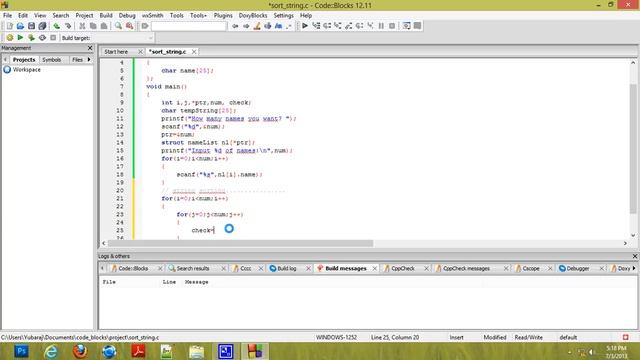Click the Next line debug icon
Image resolution: width=640 pixels, height=360 pixels.
click(327, 26)
